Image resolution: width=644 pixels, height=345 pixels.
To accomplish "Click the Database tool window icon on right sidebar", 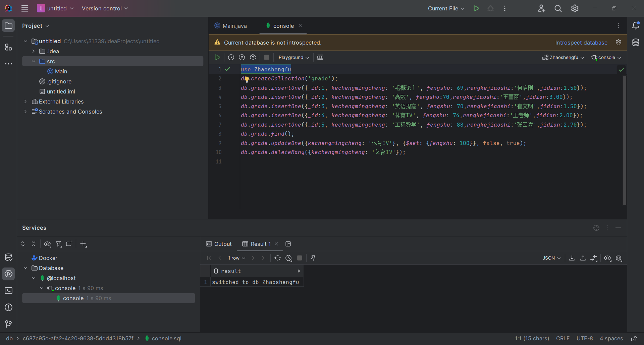I will coord(636,43).
